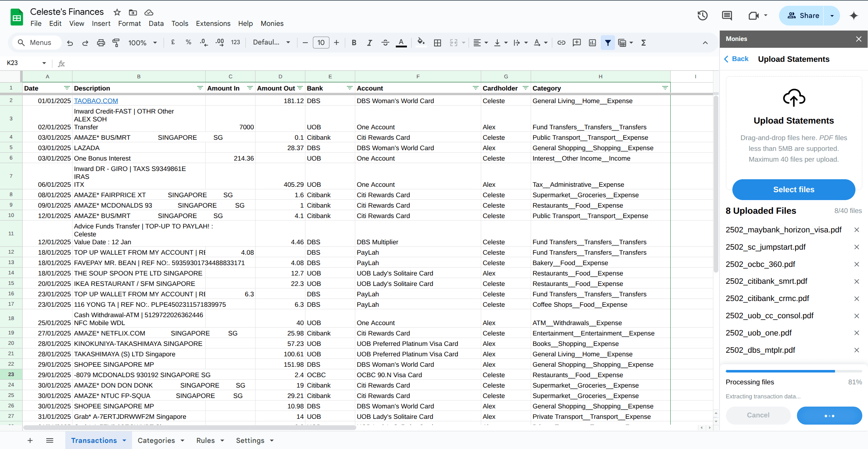Open the TAOBAO.COM link
This screenshot has width=868, height=449.
[96, 101]
